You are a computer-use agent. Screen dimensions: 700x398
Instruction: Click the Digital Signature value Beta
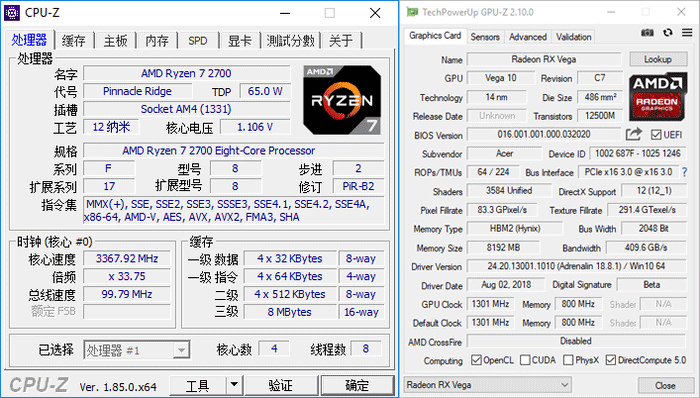click(652, 285)
